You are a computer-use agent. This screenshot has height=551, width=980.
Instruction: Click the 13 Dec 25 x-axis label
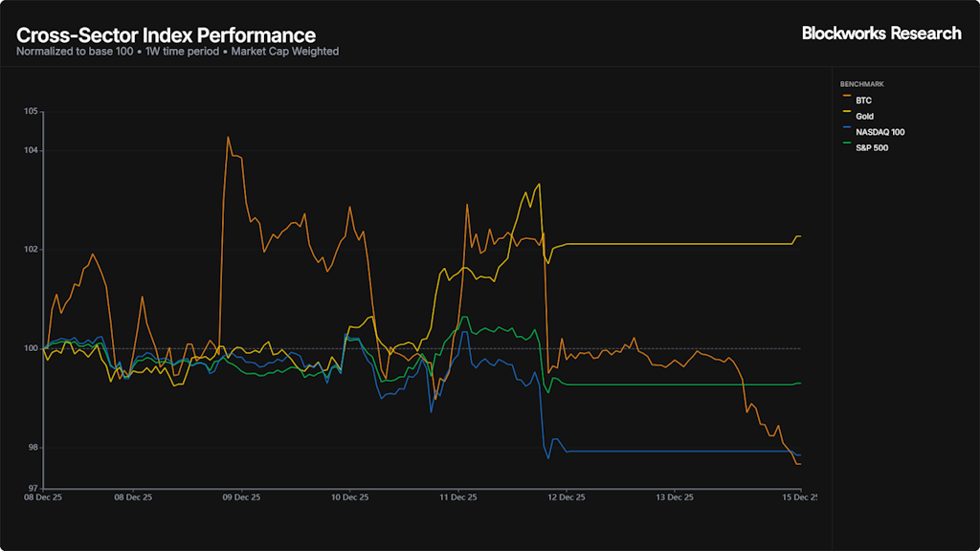(x=674, y=497)
